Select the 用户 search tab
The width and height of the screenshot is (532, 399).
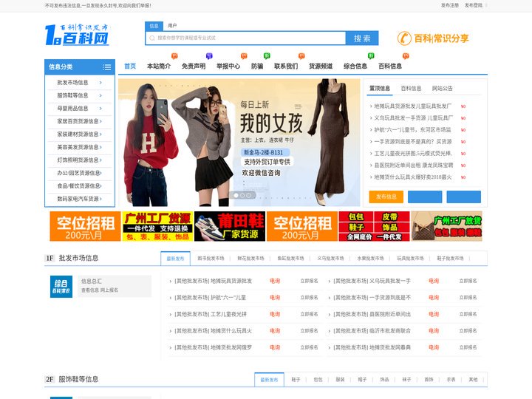[x=172, y=26]
